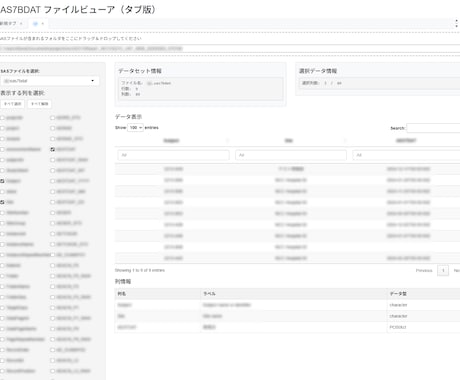Screen dimensions: 460x380
Task: Select page 1 in pagination
Action: (x=443, y=270)
